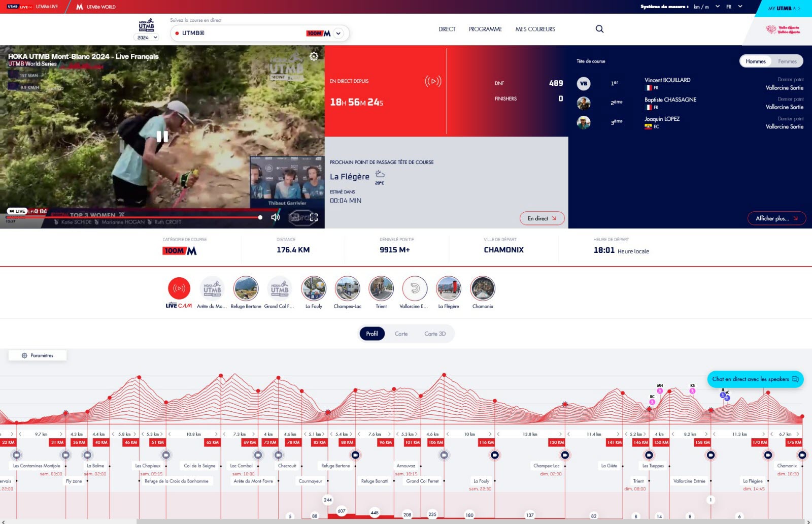Viewport: 812px width, 524px height.
Task: Pause the live video stream
Action: [162, 136]
